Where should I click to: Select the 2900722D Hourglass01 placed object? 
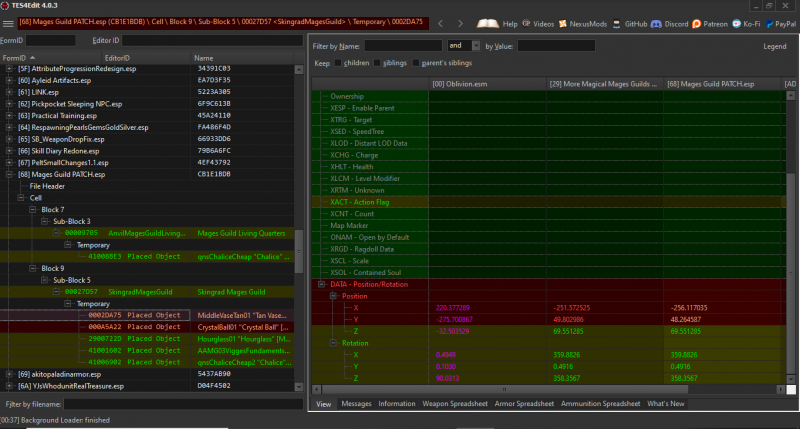[146, 339]
